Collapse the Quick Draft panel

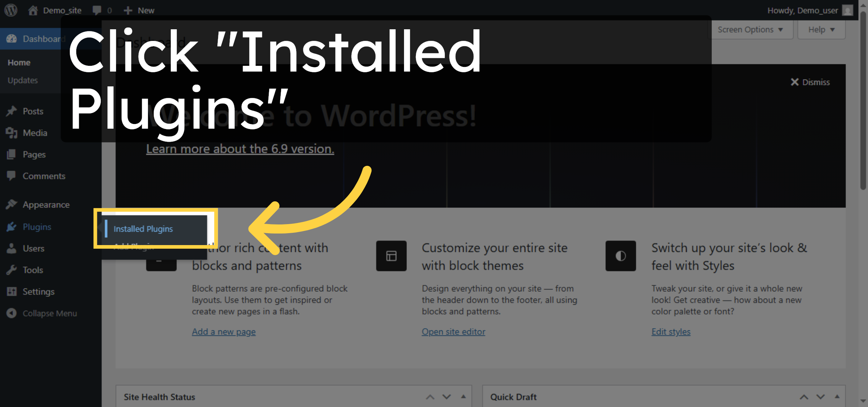[x=838, y=397]
